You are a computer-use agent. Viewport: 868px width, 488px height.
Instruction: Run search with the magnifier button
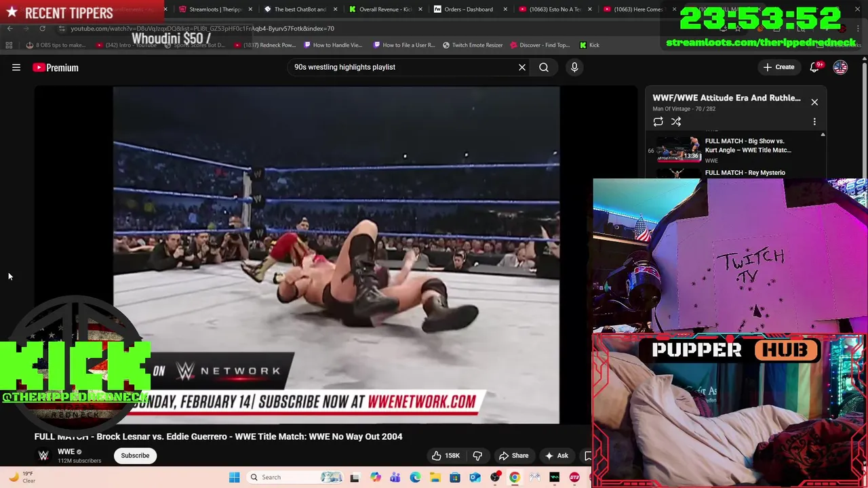[544, 67]
